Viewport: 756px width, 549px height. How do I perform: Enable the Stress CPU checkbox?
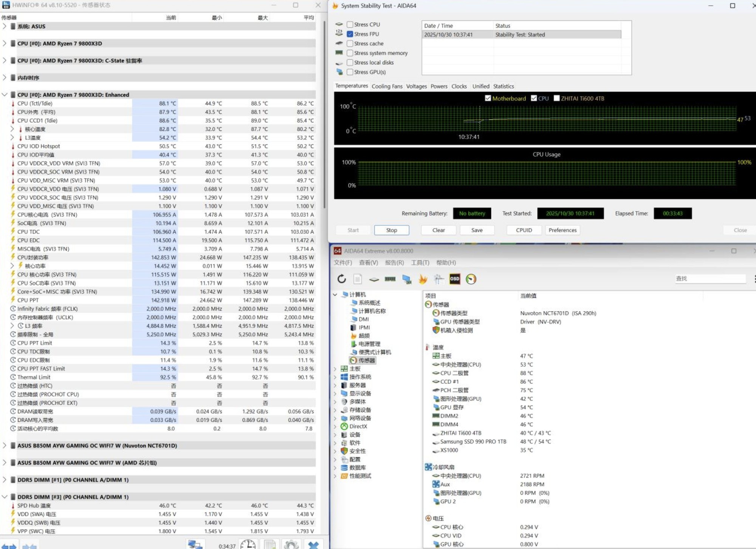[350, 24]
